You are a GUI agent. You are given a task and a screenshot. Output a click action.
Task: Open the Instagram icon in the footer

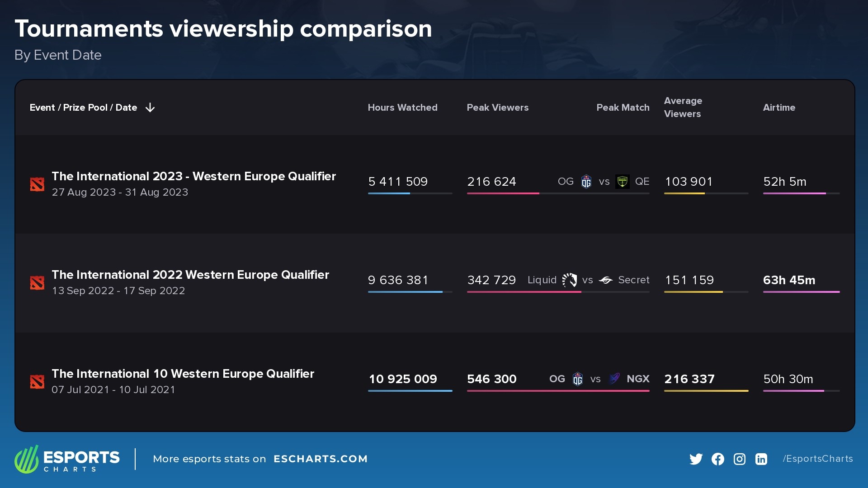pyautogui.click(x=740, y=459)
